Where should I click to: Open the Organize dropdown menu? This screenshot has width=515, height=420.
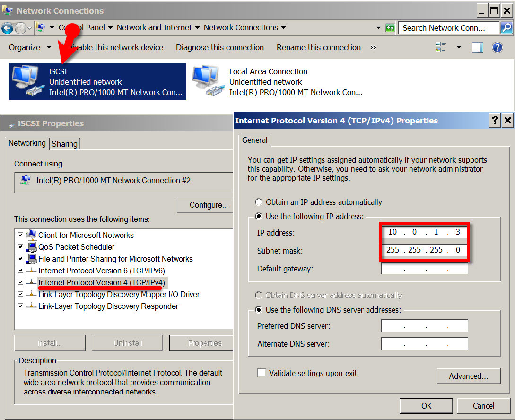click(x=30, y=47)
